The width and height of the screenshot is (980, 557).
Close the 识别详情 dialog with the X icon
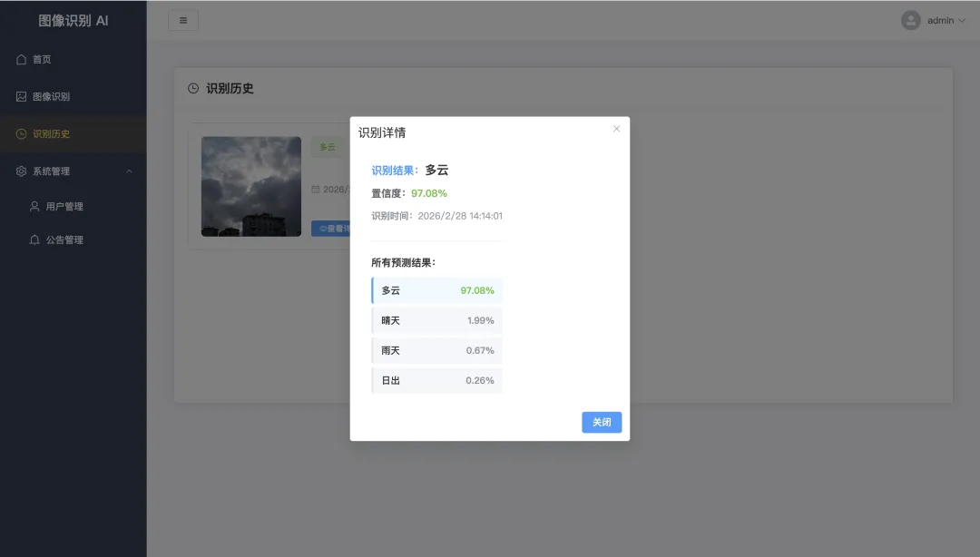(x=616, y=129)
